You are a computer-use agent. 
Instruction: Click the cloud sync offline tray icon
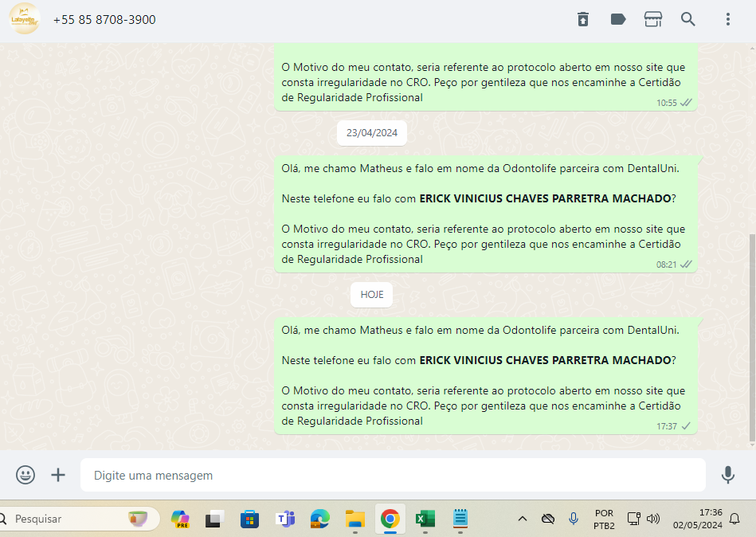548,519
